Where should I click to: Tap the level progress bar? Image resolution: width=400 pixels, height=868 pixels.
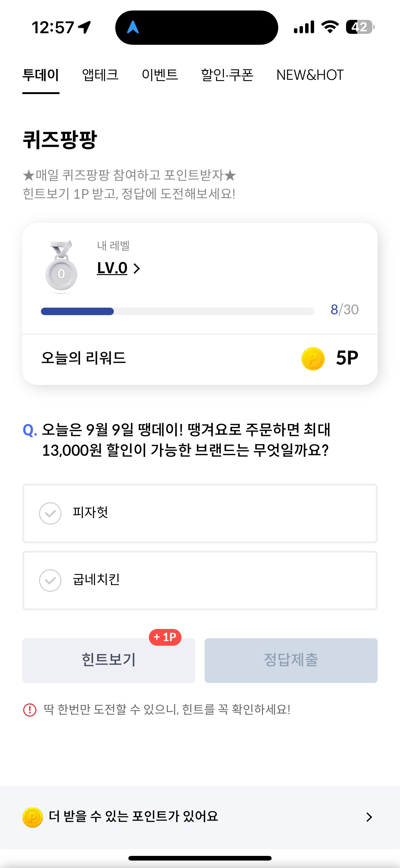177,311
